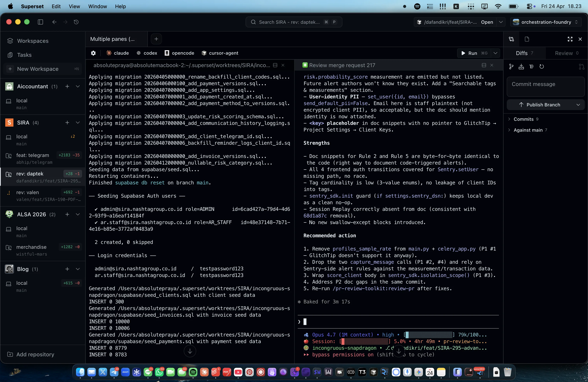Open the Publish Branch dropdown arrow
Viewport: 588px width, 382px height.
pos(578,105)
